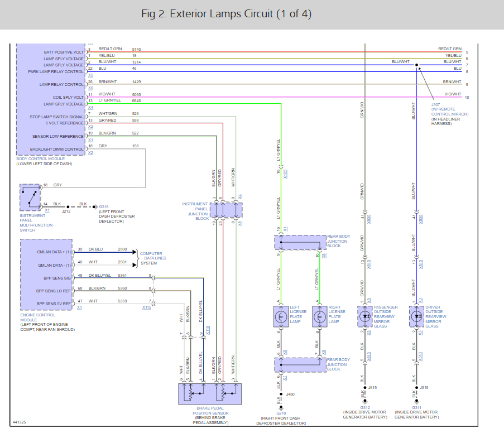Click the 'BODY CONTROL MODULE' label

click(x=41, y=159)
